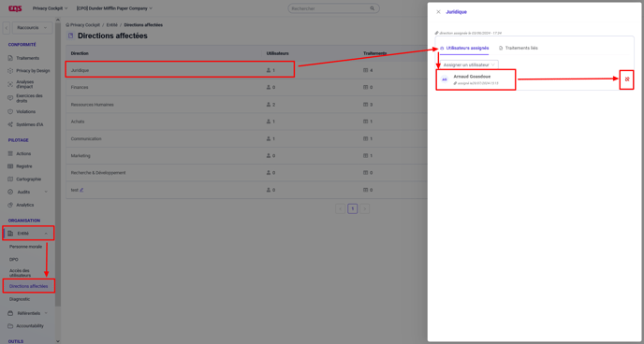
Task: Switch to the Utilisateurs assignés tab
Action: pyautogui.click(x=464, y=48)
